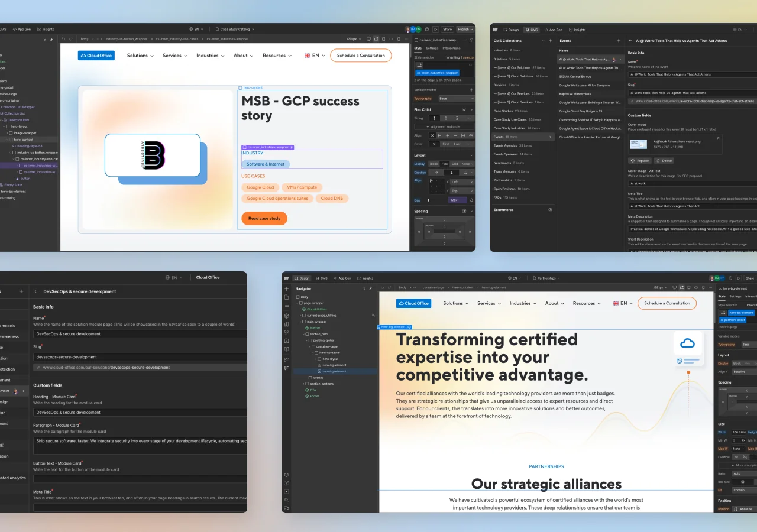Expand Alignment and order in Flex Child

pyautogui.click(x=444, y=126)
